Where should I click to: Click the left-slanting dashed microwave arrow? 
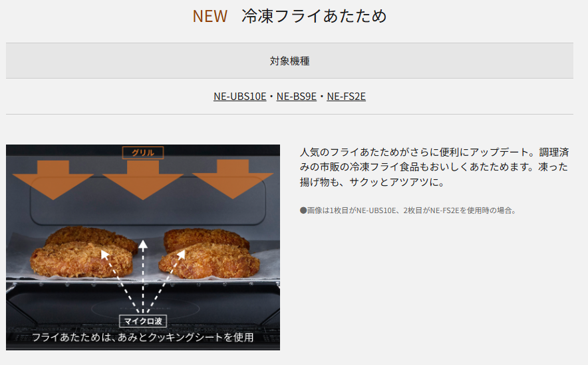coord(119,281)
